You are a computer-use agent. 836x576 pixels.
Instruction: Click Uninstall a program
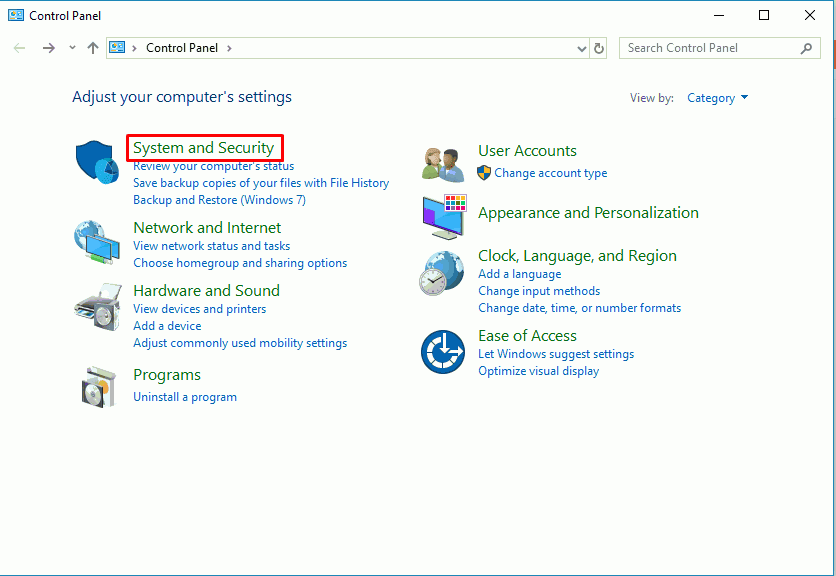(184, 397)
